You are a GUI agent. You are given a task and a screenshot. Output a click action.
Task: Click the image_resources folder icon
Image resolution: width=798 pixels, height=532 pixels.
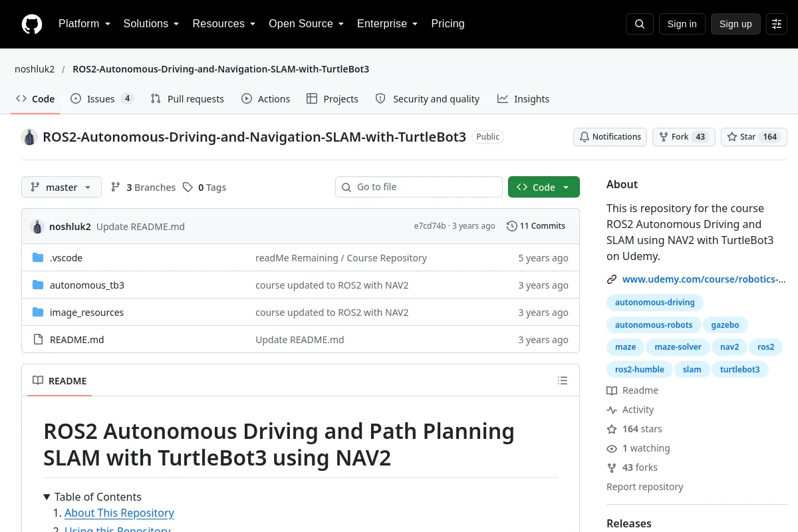coord(38,313)
